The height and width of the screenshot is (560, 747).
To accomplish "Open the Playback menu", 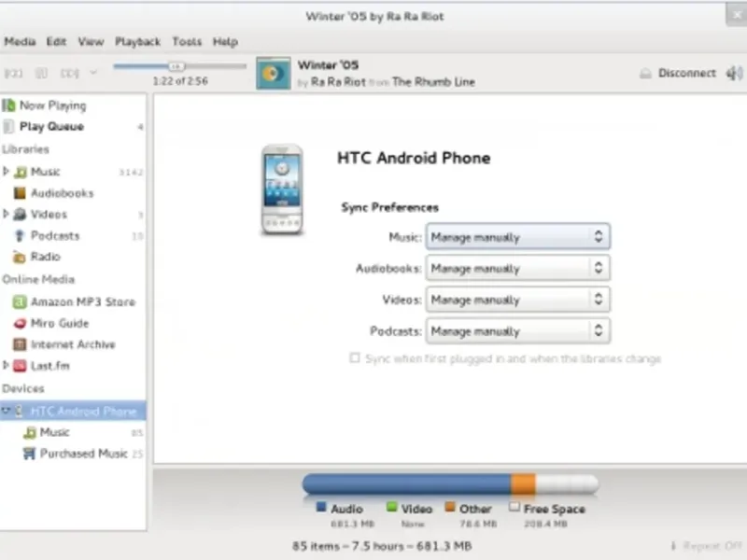I will pos(137,42).
